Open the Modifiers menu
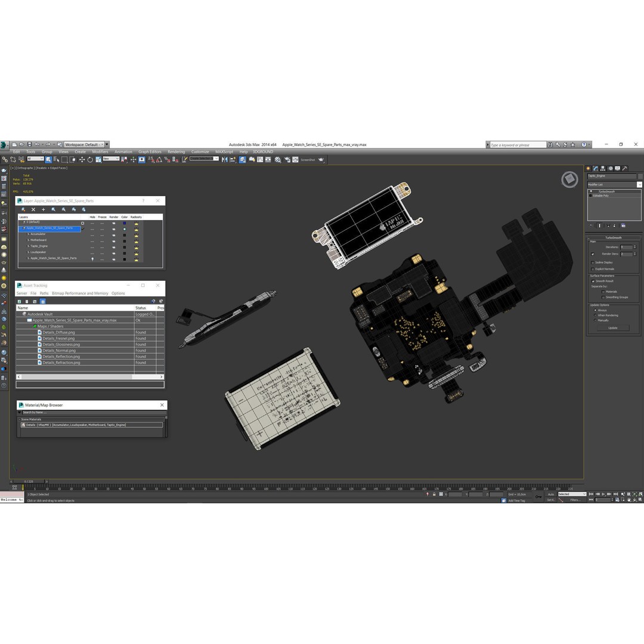644x644 pixels. (100, 152)
